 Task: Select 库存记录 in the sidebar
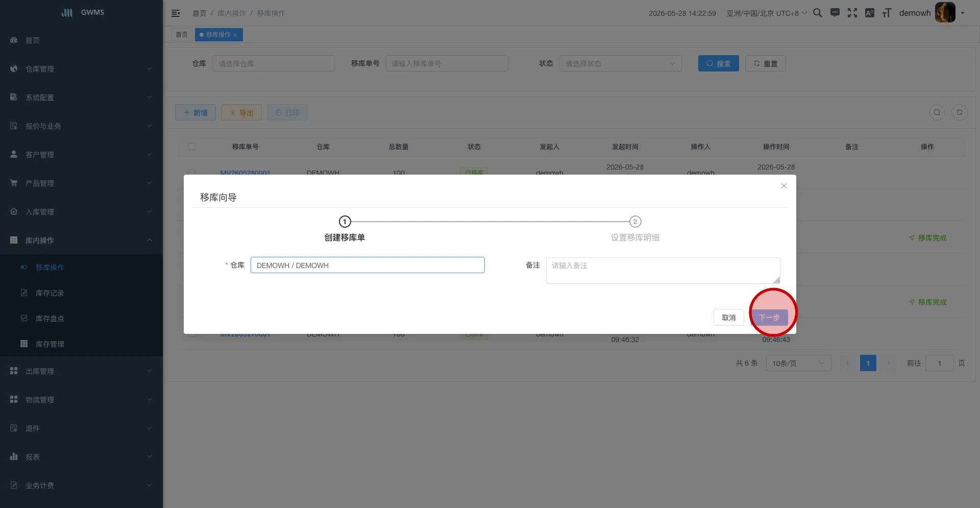point(82,293)
